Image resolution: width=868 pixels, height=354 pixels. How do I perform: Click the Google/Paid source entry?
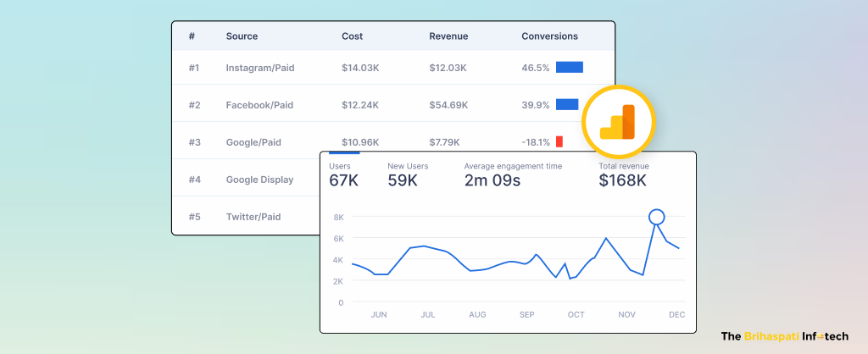pyautogui.click(x=253, y=142)
